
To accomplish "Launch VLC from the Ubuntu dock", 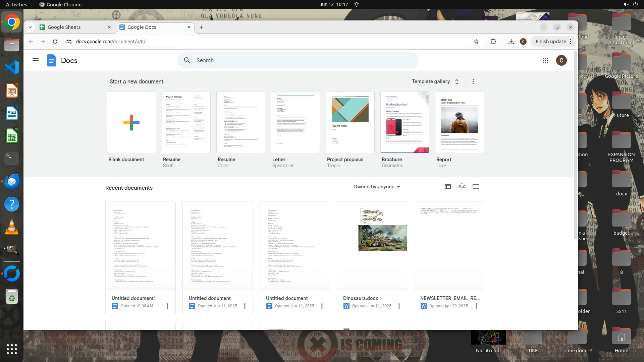I will [12, 228].
